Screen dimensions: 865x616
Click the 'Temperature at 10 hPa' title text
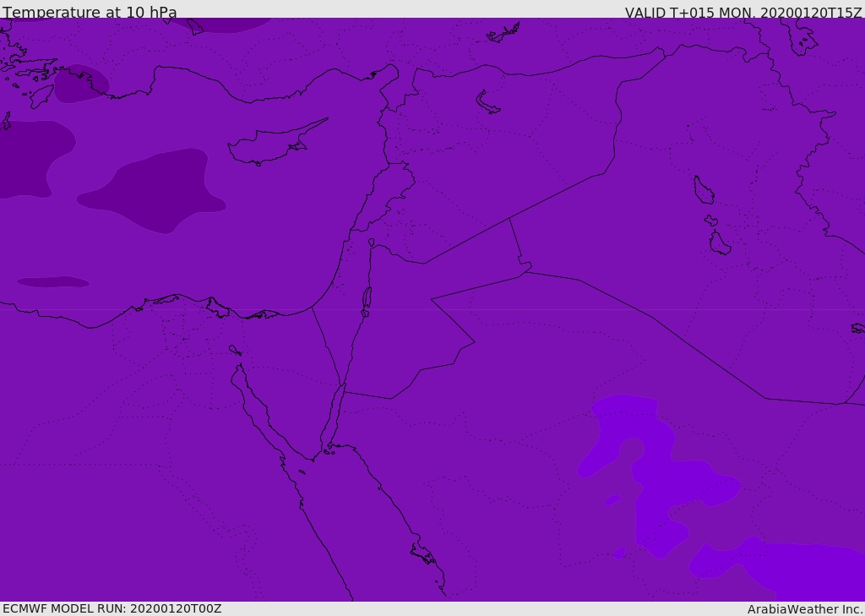[90, 12]
